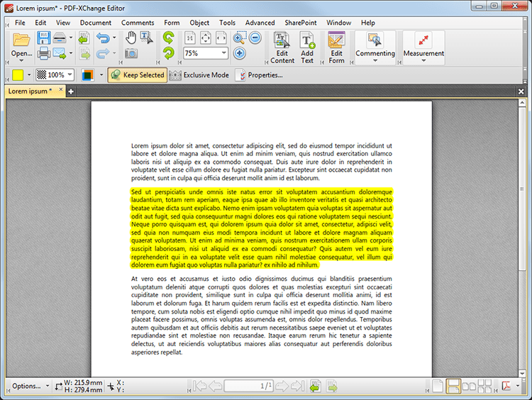Switch to single page layout
532x400 pixels.
click(x=438, y=386)
